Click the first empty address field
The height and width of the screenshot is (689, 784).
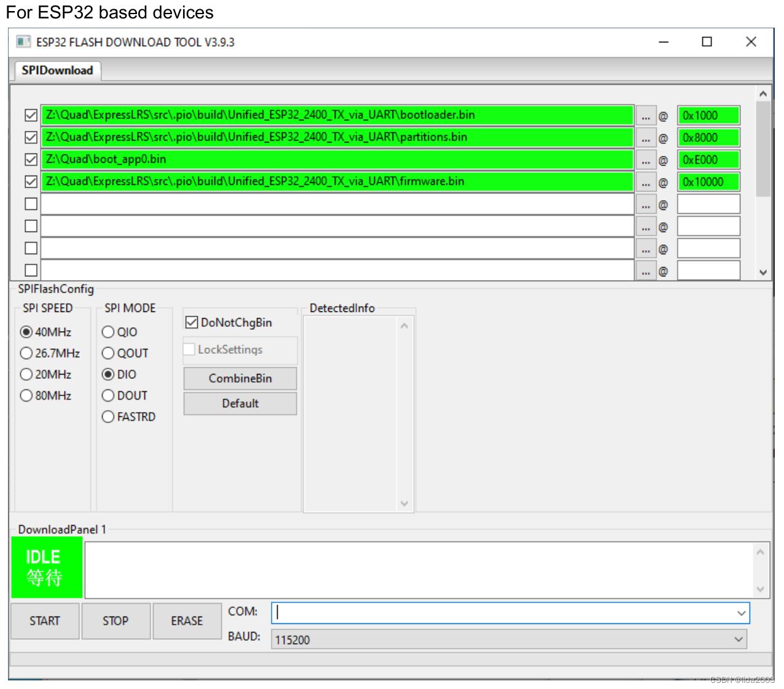pos(708,204)
